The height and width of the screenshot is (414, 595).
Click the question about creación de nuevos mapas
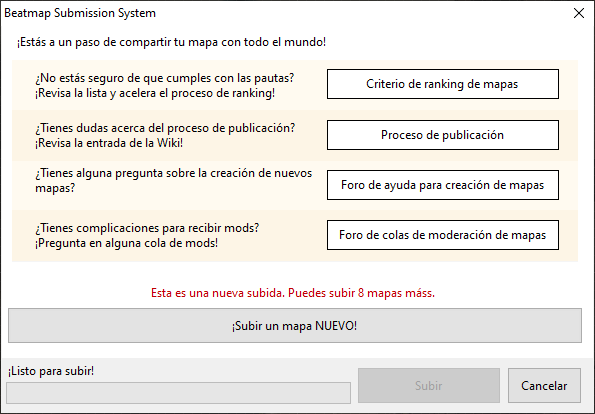pos(173,180)
